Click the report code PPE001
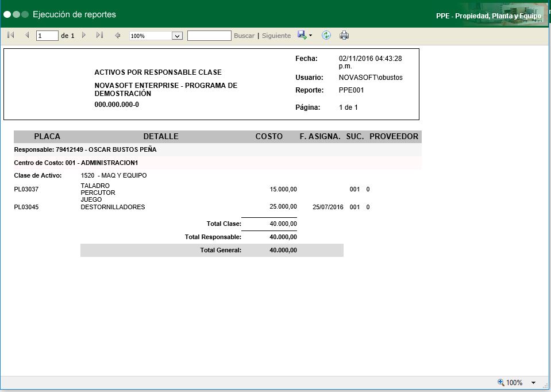This screenshot has width=551, height=392. tap(352, 90)
